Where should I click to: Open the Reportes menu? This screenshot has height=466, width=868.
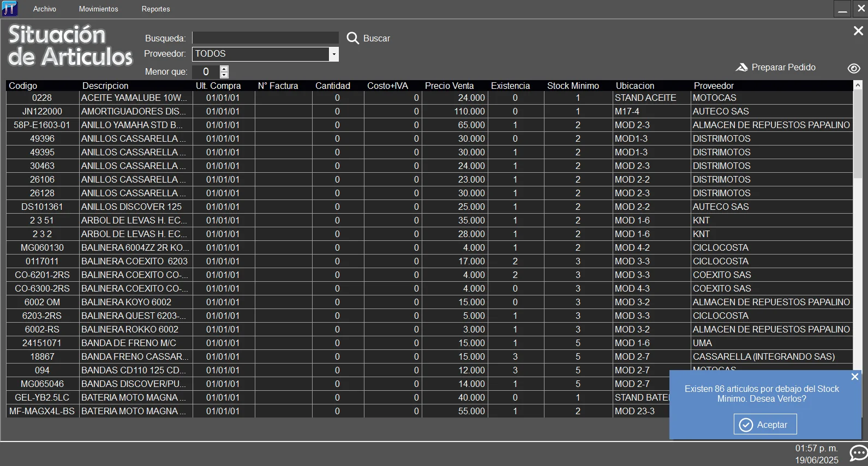(x=155, y=9)
